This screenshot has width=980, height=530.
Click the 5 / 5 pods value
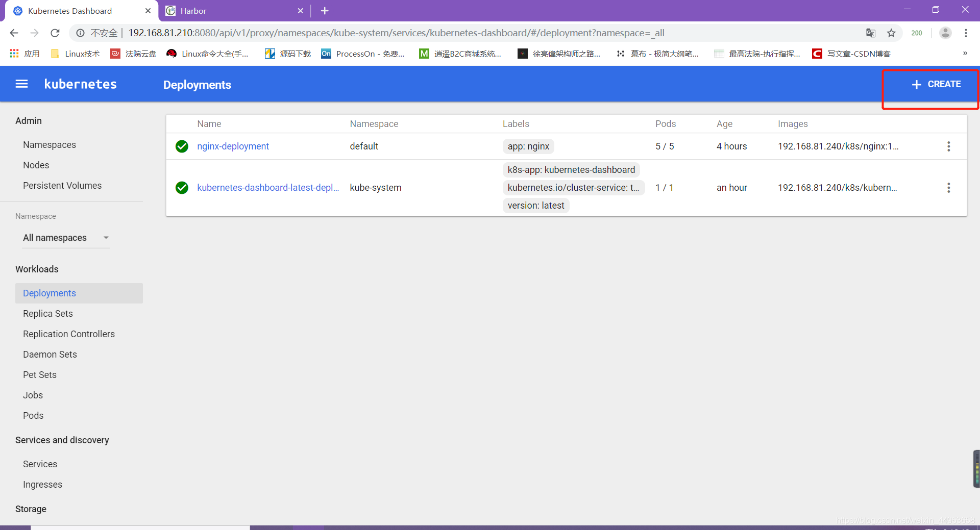tap(665, 146)
